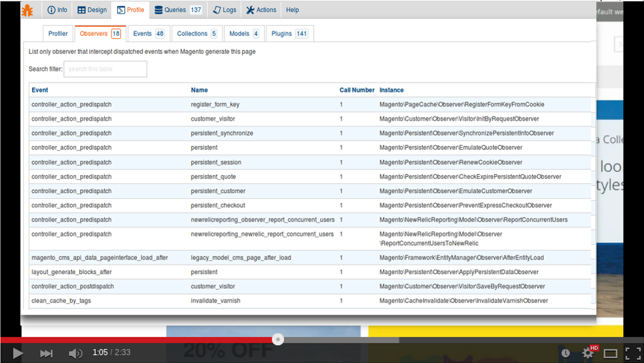Click the Watch Later clock icon
Image resolution: width=644 pixels, height=363 pixels.
565,353
